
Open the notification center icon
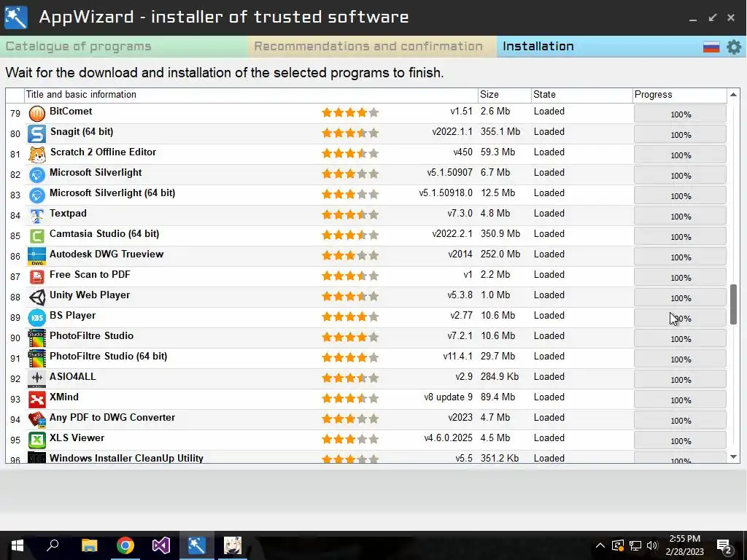click(724, 547)
